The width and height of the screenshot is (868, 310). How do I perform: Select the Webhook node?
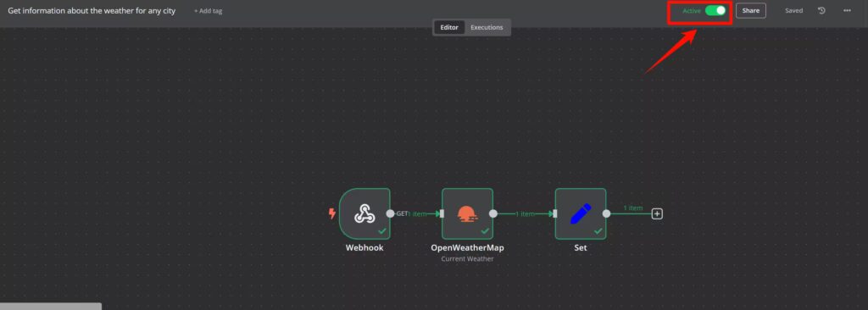tap(364, 213)
